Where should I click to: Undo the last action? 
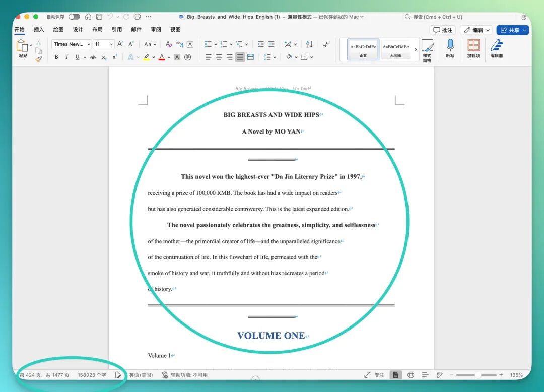110,17
